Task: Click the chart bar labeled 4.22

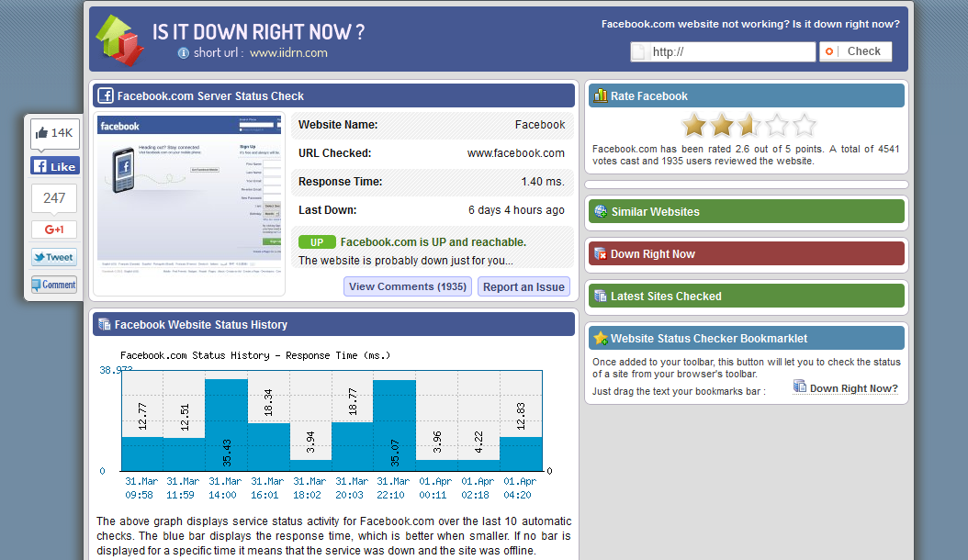Action: [478, 465]
